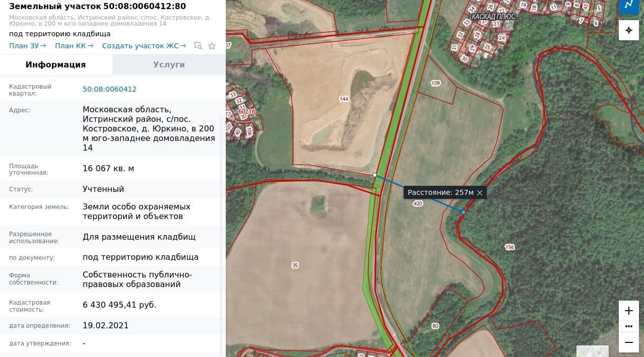
Task: Add parcel to favorites with star icon
Action: coord(212,46)
